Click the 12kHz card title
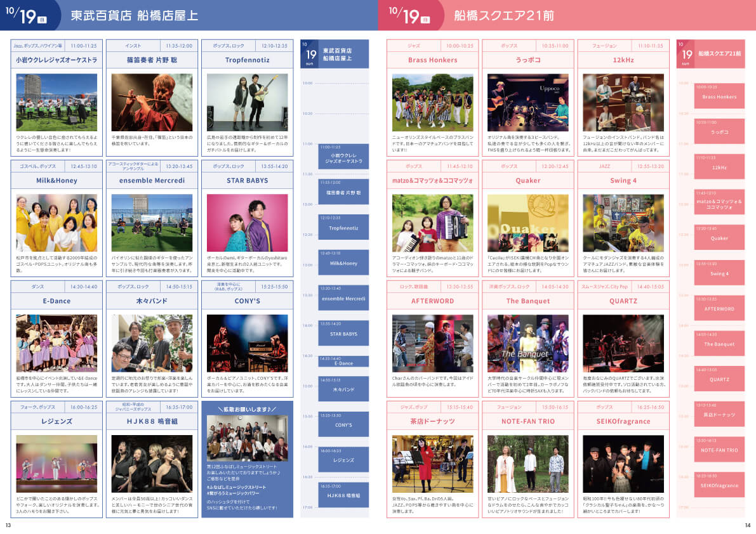Screen dimensions: 756x534 click(x=623, y=60)
